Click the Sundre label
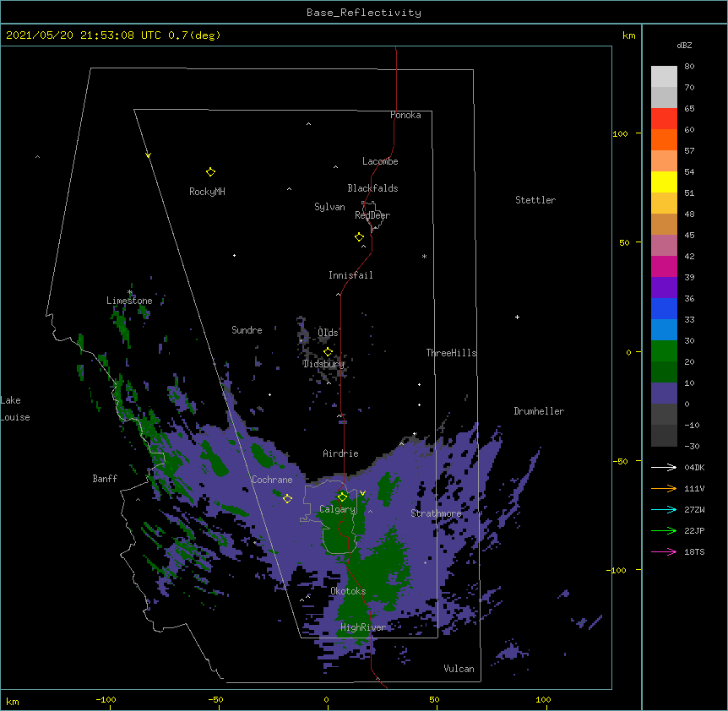Image resolution: width=728 pixels, height=711 pixels. click(x=247, y=330)
